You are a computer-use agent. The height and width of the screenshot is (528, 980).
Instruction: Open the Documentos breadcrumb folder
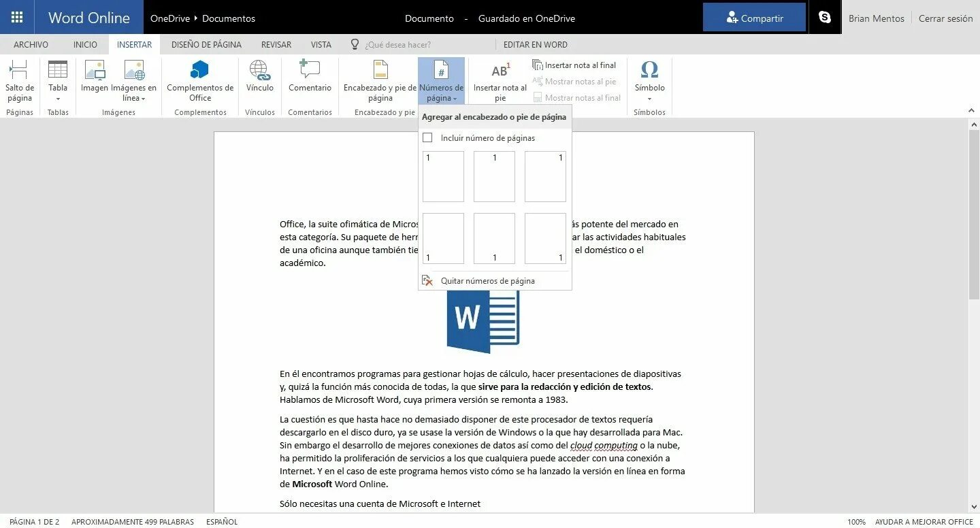point(229,18)
